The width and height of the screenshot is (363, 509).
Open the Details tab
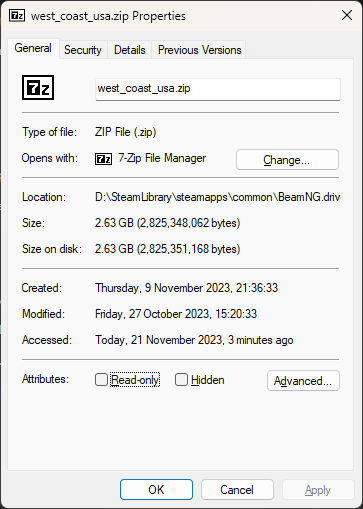click(x=130, y=50)
